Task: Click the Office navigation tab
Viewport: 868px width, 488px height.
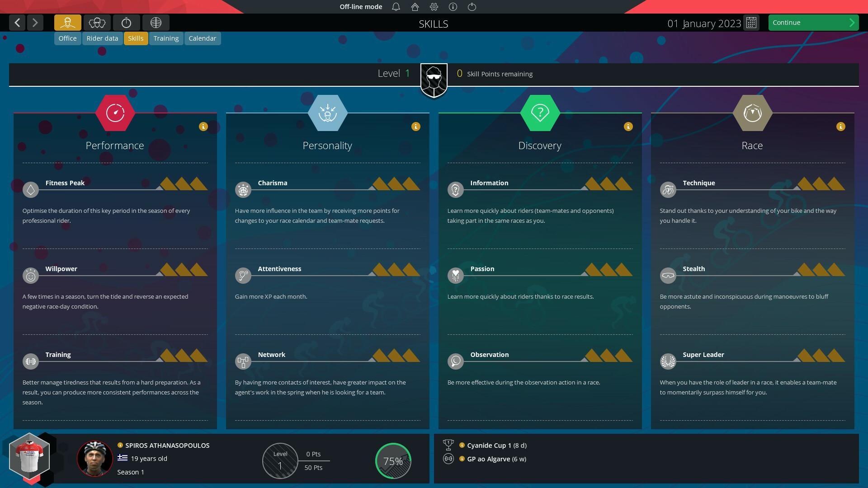Action: 68,38
